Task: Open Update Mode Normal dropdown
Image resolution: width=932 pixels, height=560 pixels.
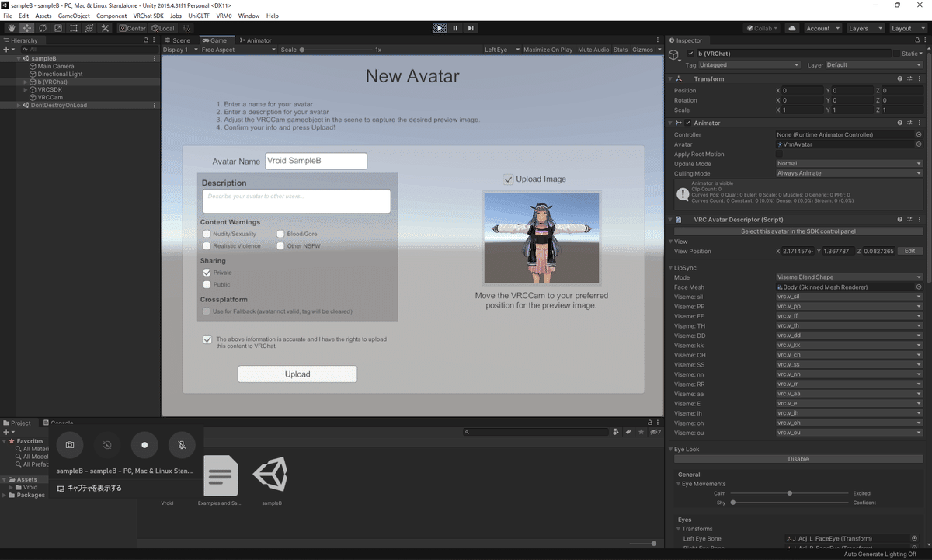Action: [x=849, y=164]
